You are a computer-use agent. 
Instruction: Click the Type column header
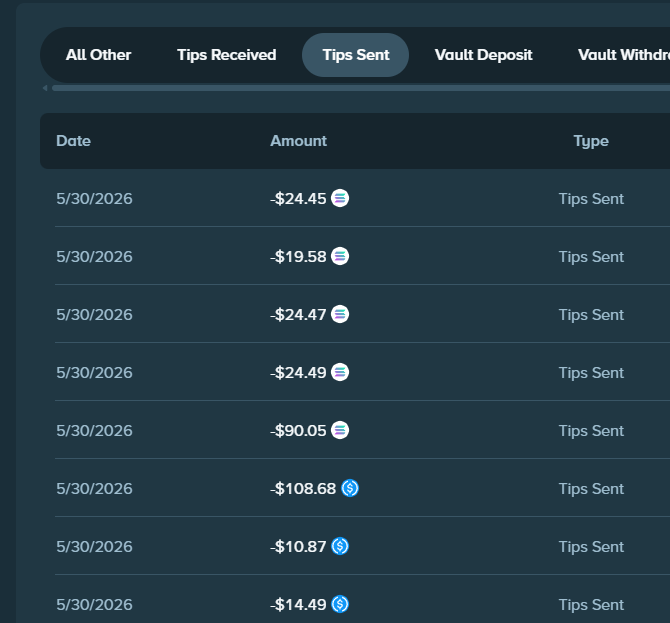coord(591,141)
